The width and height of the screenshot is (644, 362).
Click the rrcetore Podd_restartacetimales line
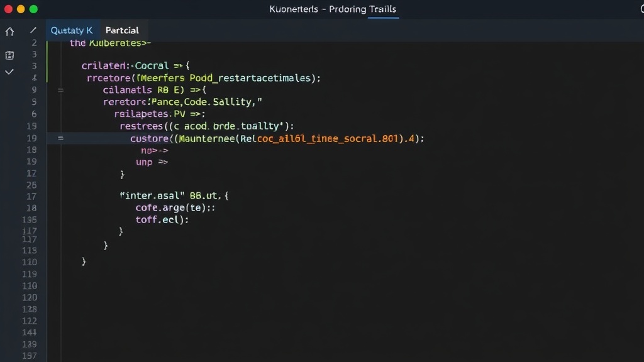tap(203, 78)
